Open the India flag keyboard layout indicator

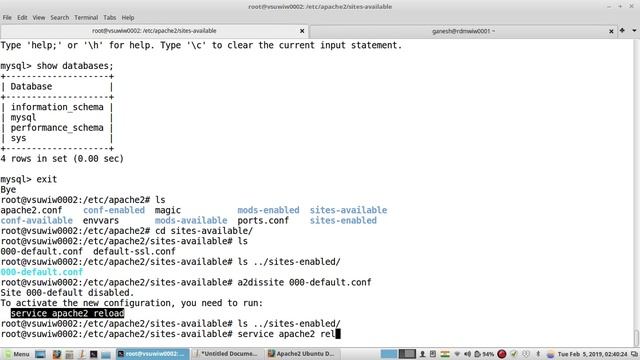[445, 354]
